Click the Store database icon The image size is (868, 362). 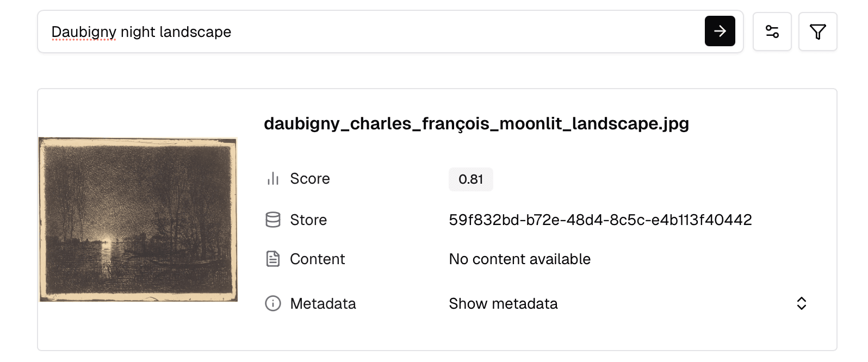tap(273, 220)
